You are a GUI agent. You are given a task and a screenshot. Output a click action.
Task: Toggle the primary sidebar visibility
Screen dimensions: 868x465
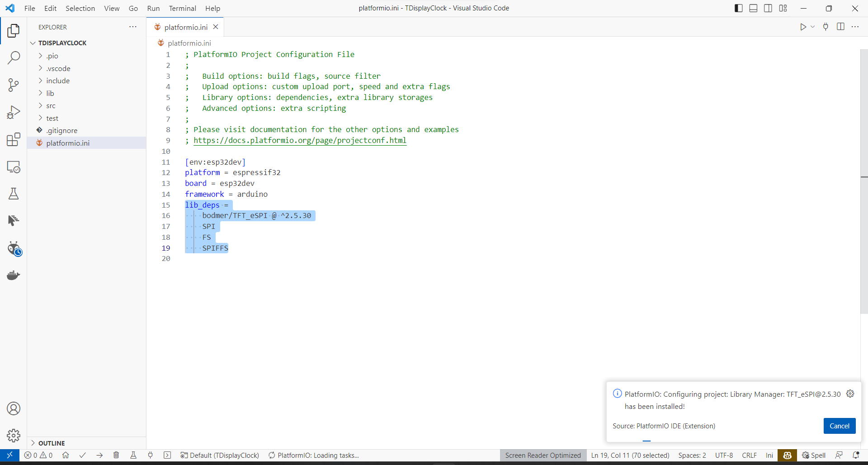(x=738, y=8)
